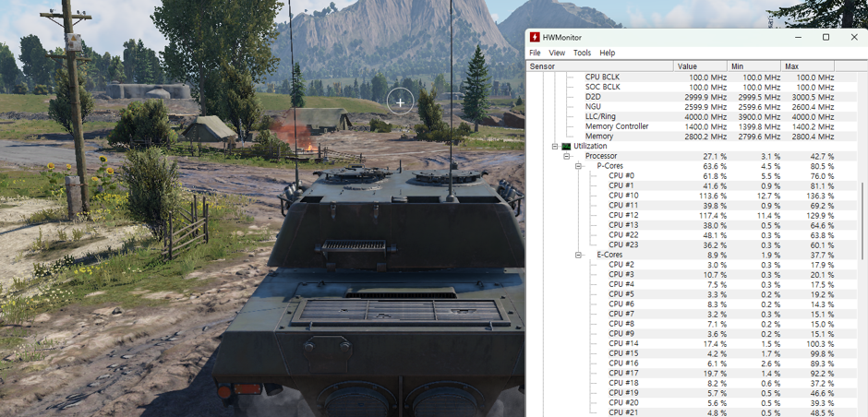This screenshot has width=868, height=417.
Task: Select the SOC BCLK row
Action: click(x=692, y=87)
